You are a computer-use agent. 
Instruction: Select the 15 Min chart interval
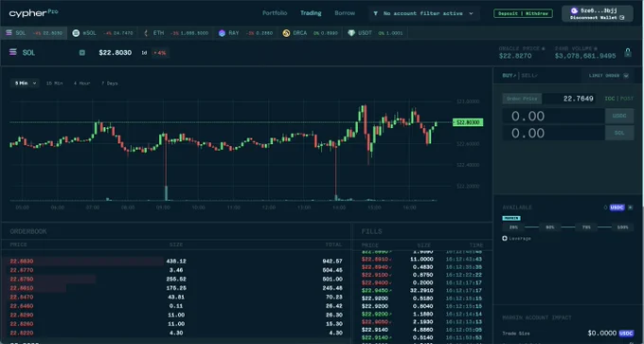(55, 83)
